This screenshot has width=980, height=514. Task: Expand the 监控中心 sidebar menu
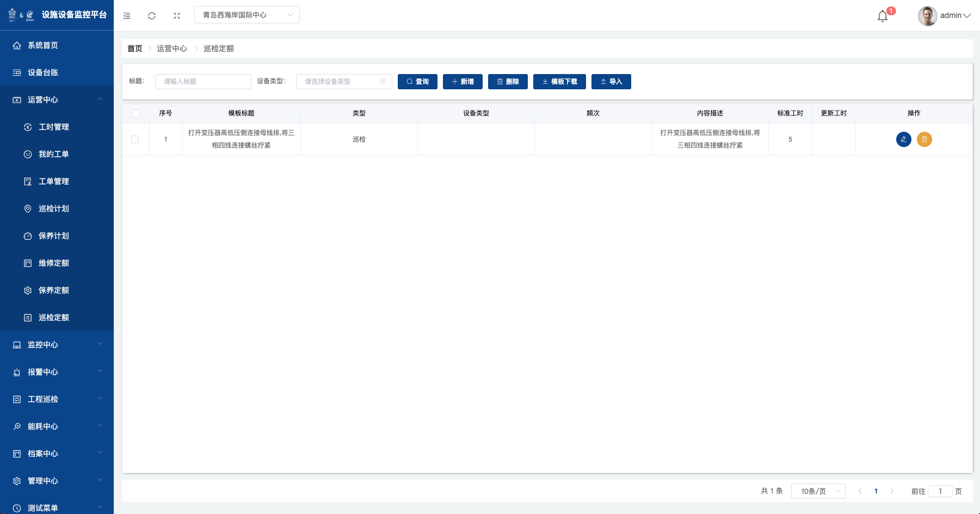[57, 345]
